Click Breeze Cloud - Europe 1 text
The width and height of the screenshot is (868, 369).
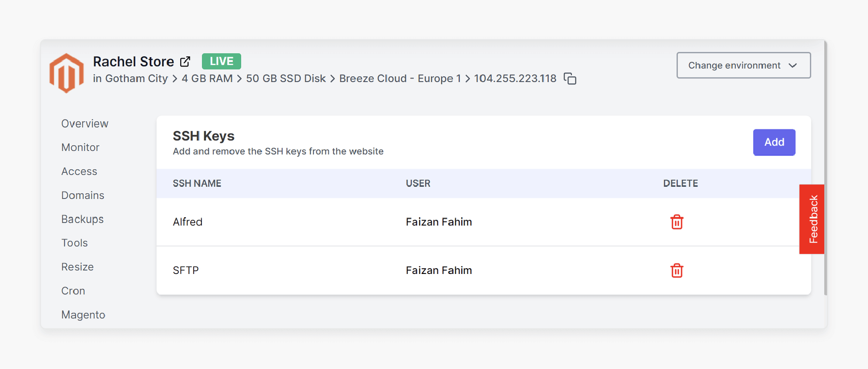tap(400, 79)
